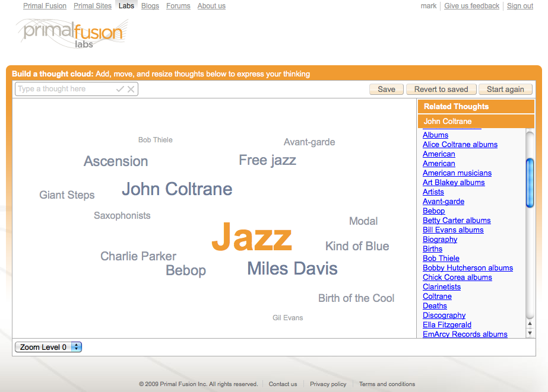Select the Kind of Blue thought
This screenshot has height=392, width=548.
(x=357, y=246)
